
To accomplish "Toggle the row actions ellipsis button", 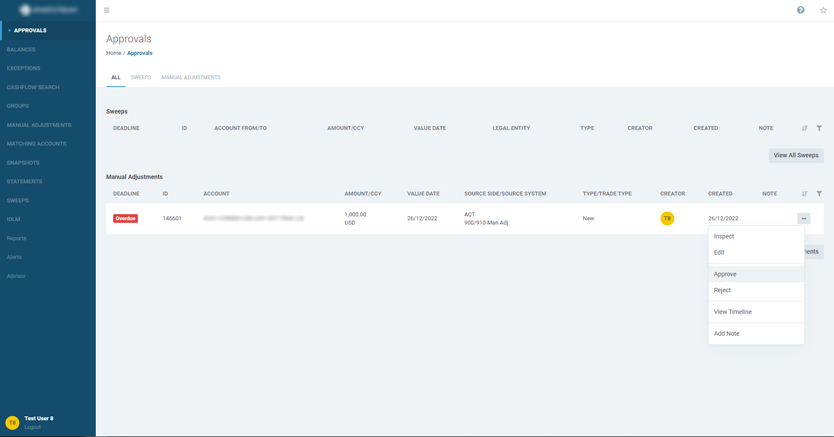I will click(x=803, y=218).
